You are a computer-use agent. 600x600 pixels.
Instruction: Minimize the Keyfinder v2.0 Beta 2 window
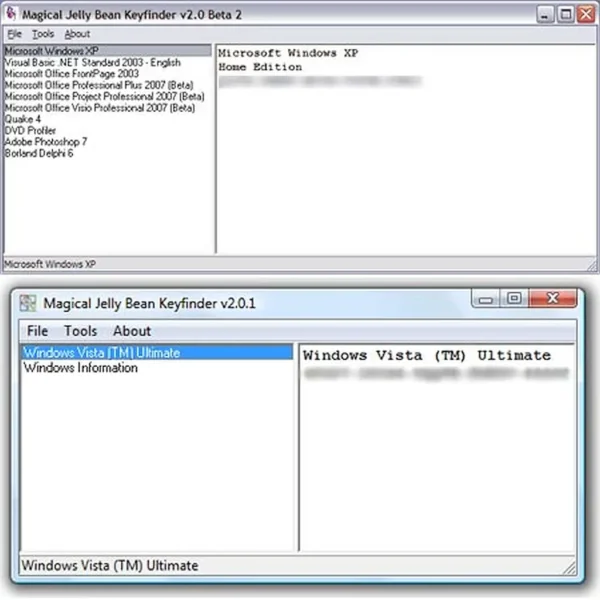545,15
